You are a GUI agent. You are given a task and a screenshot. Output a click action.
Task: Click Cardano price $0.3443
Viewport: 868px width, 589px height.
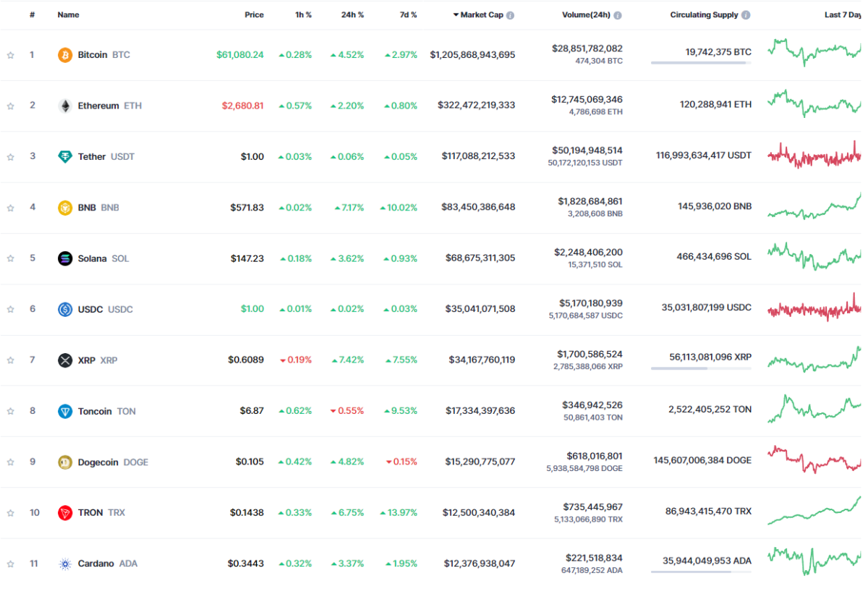[x=246, y=564]
